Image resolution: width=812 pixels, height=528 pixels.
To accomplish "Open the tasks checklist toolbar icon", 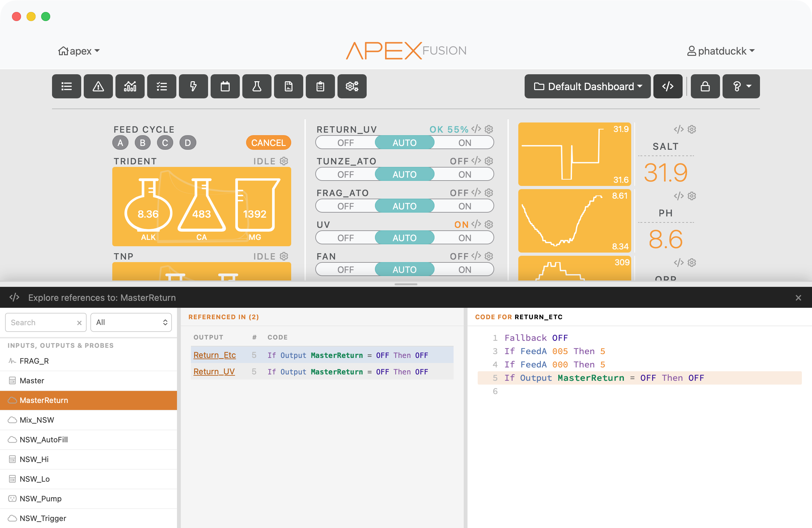I will pyautogui.click(x=162, y=86).
